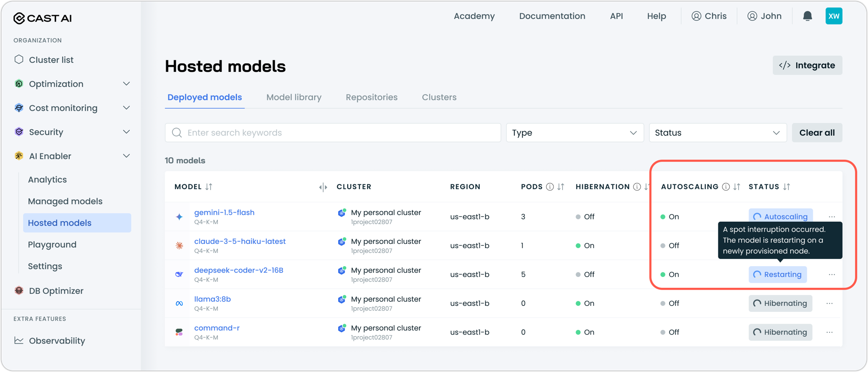The width and height of the screenshot is (868, 372).
Task: Open the Help link
Action: coord(656,16)
